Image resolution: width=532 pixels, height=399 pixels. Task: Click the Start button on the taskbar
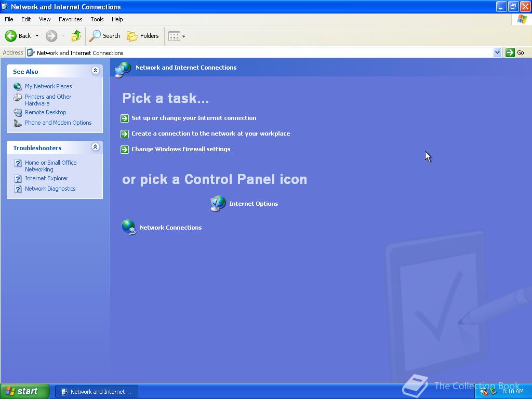(24, 391)
